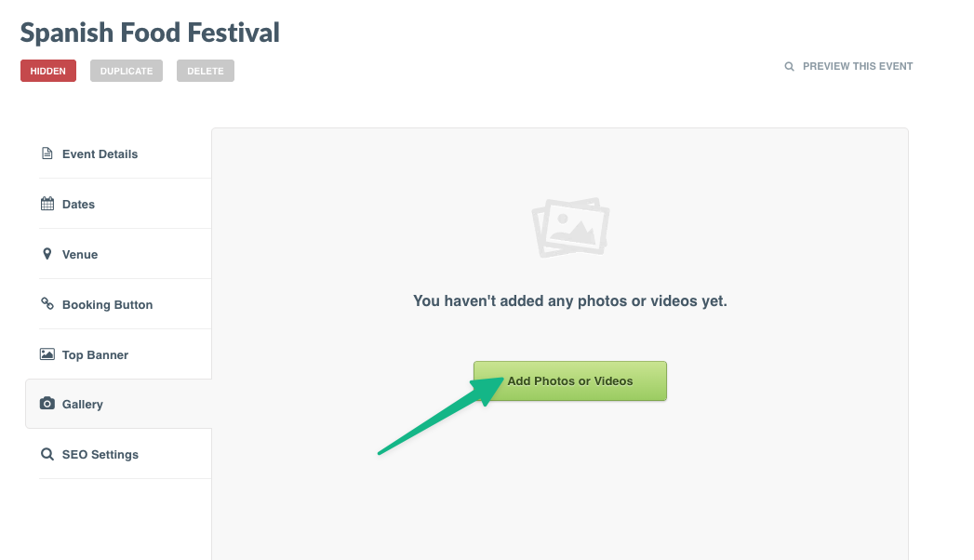Click the SEO Settings magnifier icon
974x560 pixels.
click(47, 455)
